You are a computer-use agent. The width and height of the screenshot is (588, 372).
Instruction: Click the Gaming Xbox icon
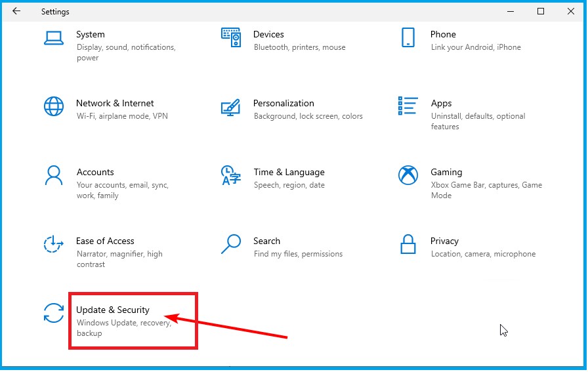click(408, 175)
